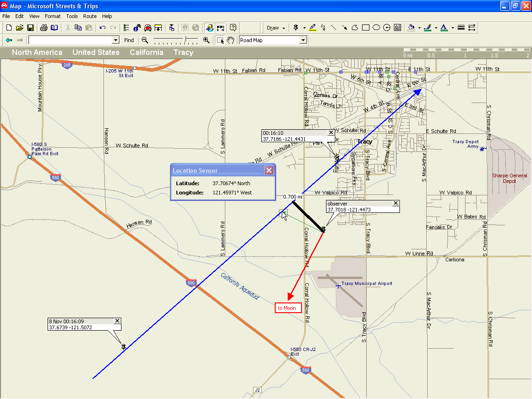Click the Print icon in toolbar
This screenshot has width=532, height=399.
[43, 28]
